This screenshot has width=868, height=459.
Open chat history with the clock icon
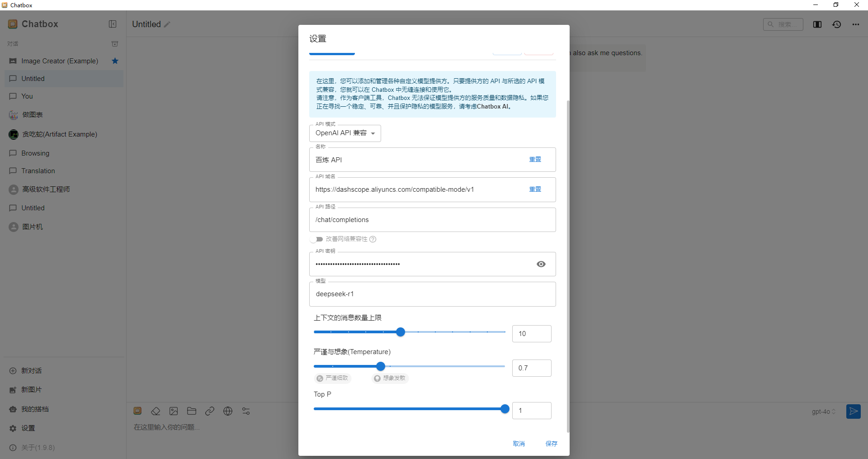click(x=837, y=24)
